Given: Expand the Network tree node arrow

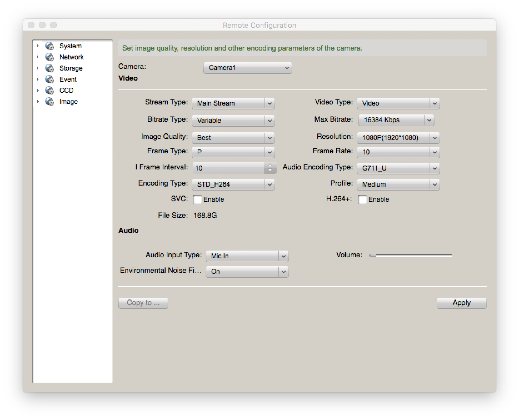Looking at the screenshot, I should point(38,57).
